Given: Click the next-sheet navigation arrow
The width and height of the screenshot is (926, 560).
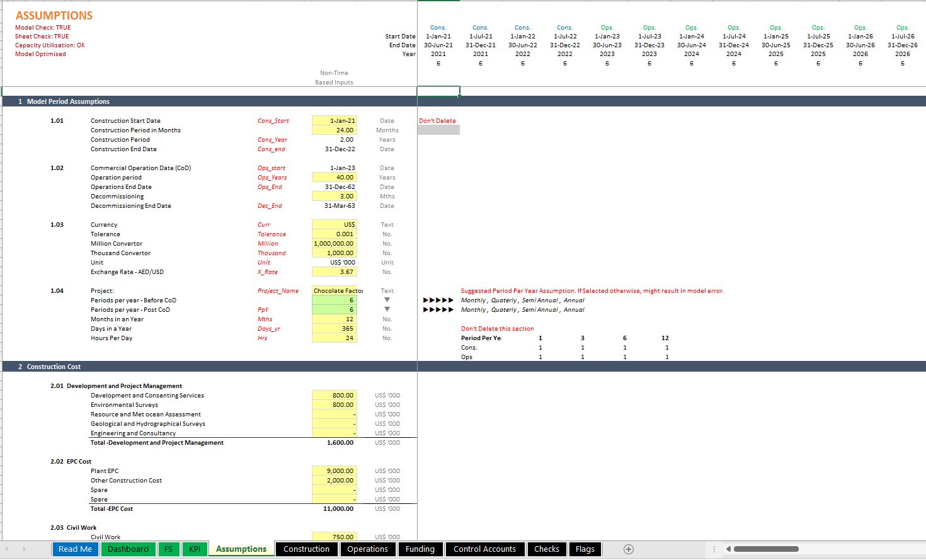Looking at the screenshot, I should click(x=24, y=549).
